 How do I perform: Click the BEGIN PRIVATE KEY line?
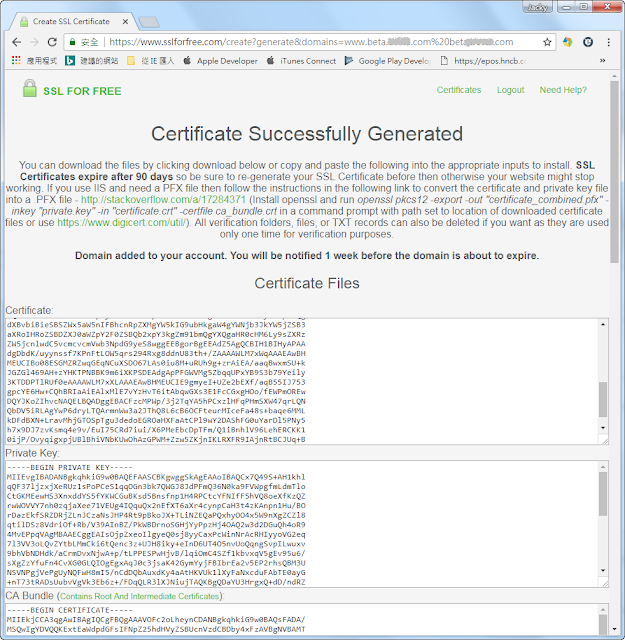pyautogui.click(x=70, y=467)
